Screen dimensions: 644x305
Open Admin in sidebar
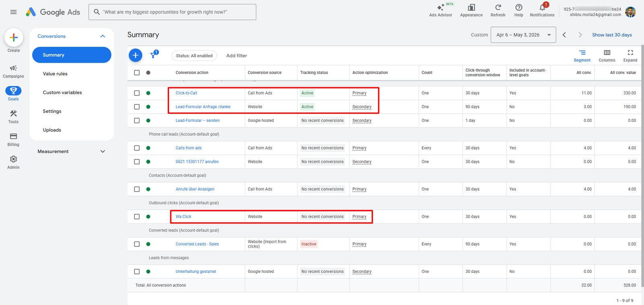click(13, 162)
